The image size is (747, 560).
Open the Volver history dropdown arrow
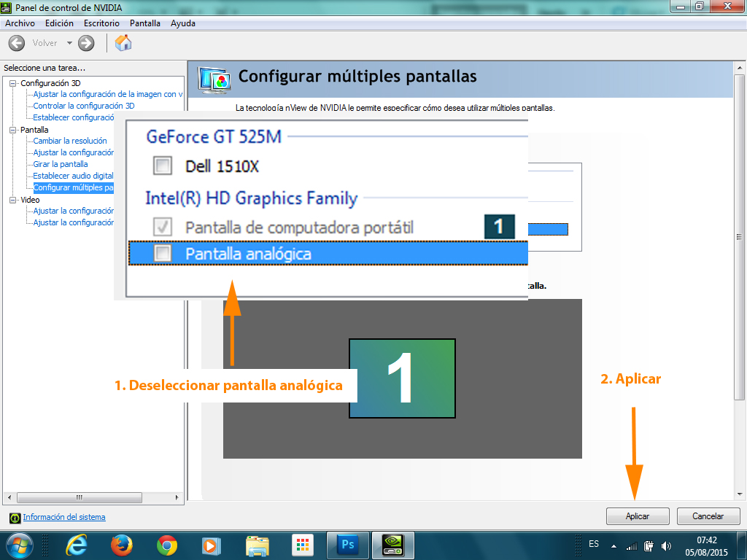(69, 43)
